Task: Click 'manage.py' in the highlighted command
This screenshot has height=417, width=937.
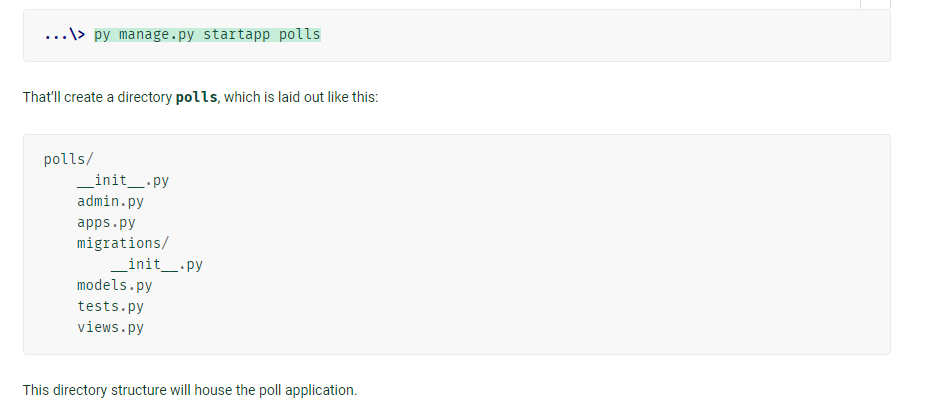Action: point(157,35)
